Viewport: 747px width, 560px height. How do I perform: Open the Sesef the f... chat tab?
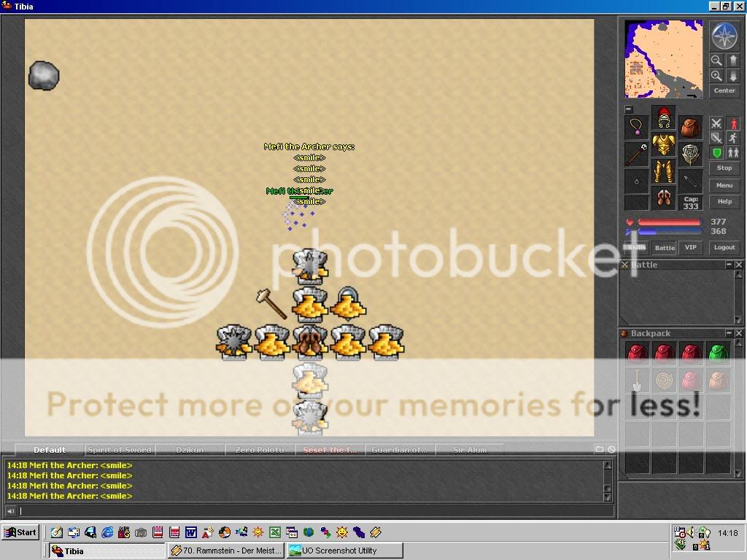[330, 449]
